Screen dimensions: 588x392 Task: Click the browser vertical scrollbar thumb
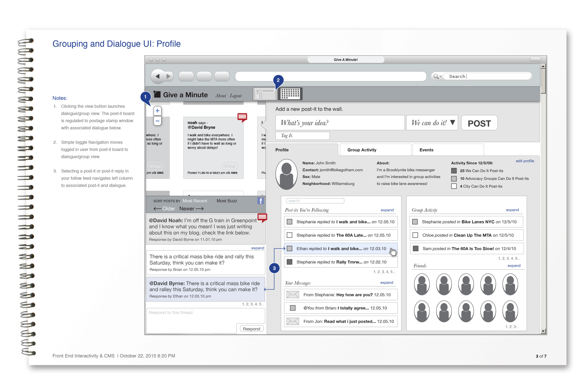(543, 81)
